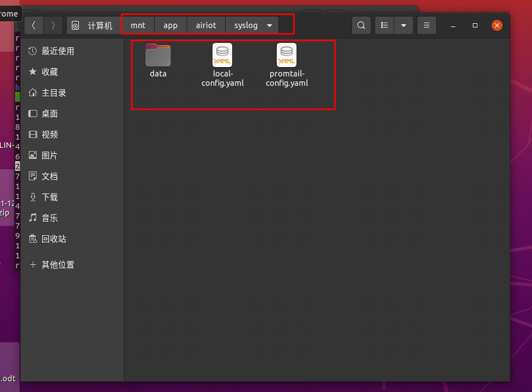Open 收藏 starred items in sidebar

pos(50,72)
